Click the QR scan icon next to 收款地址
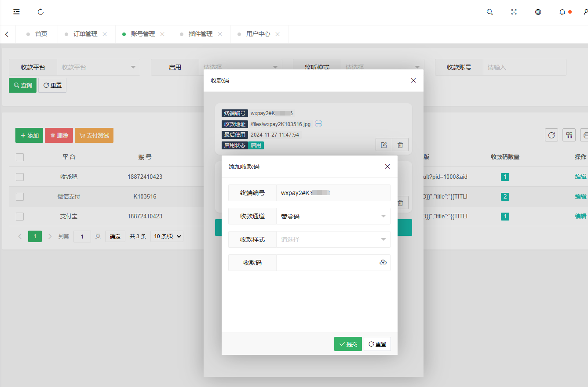The image size is (588, 387). [318, 124]
